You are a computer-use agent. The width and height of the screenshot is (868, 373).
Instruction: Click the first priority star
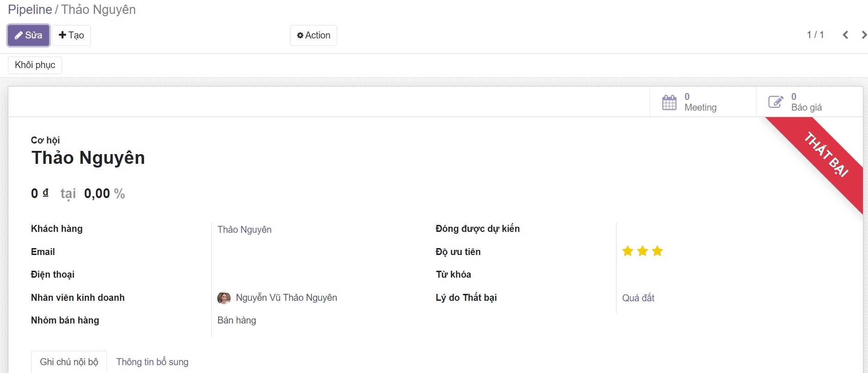tap(628, 251)
